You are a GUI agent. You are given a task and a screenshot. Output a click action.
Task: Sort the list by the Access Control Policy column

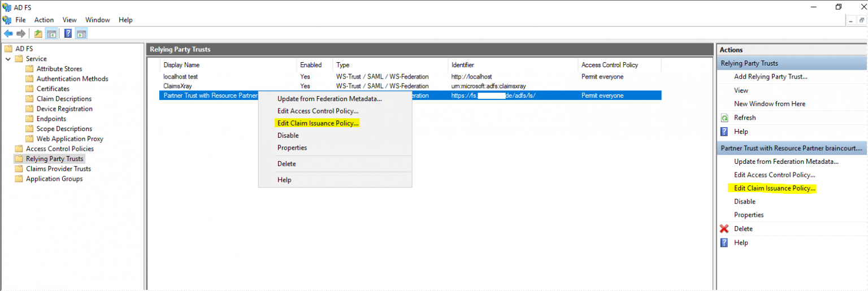(609, 65)
